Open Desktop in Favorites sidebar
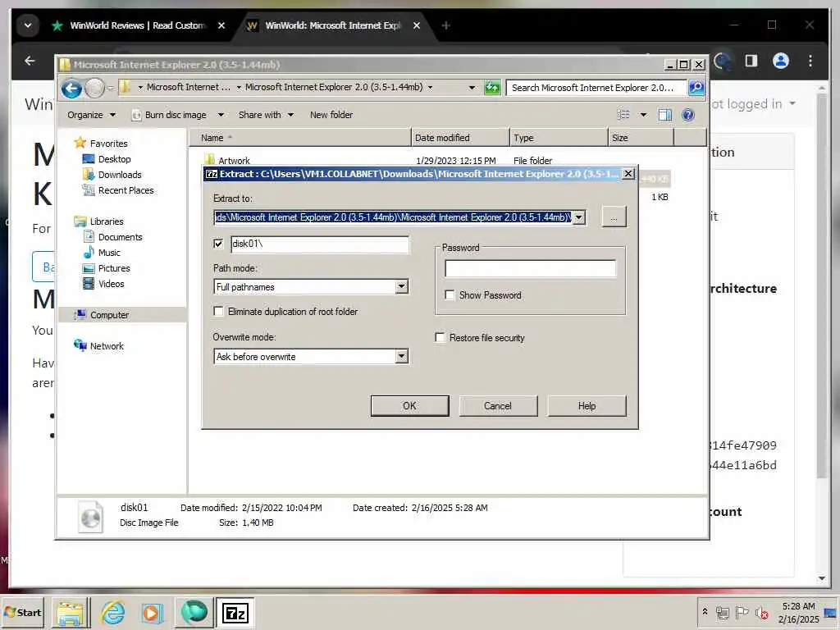Screen dimensions: 840x630 coord(114,159)
